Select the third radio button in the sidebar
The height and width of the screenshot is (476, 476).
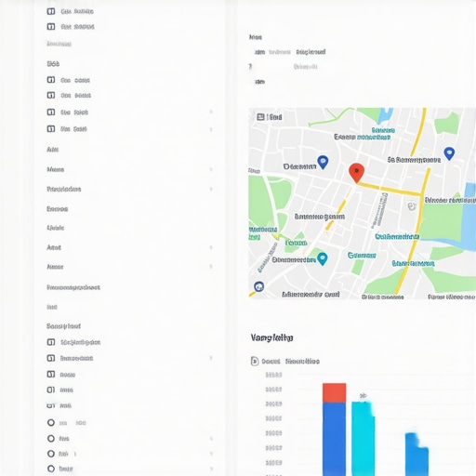coord(51,454)
